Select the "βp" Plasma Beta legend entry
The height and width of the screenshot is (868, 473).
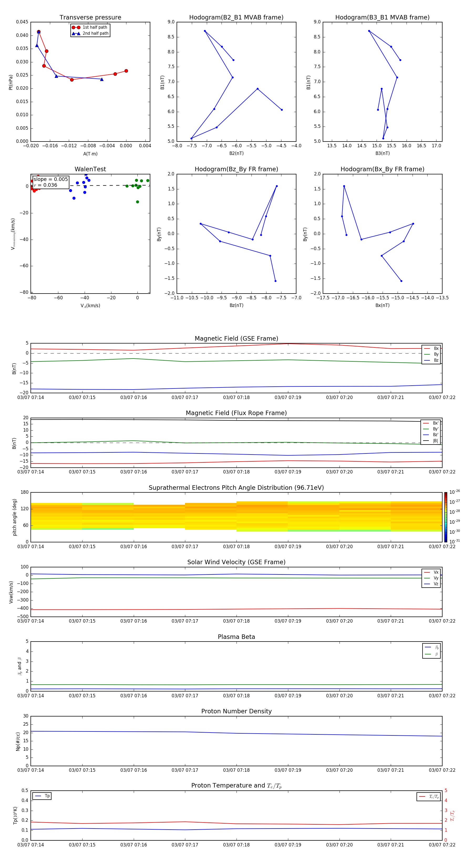click(431, 647)
